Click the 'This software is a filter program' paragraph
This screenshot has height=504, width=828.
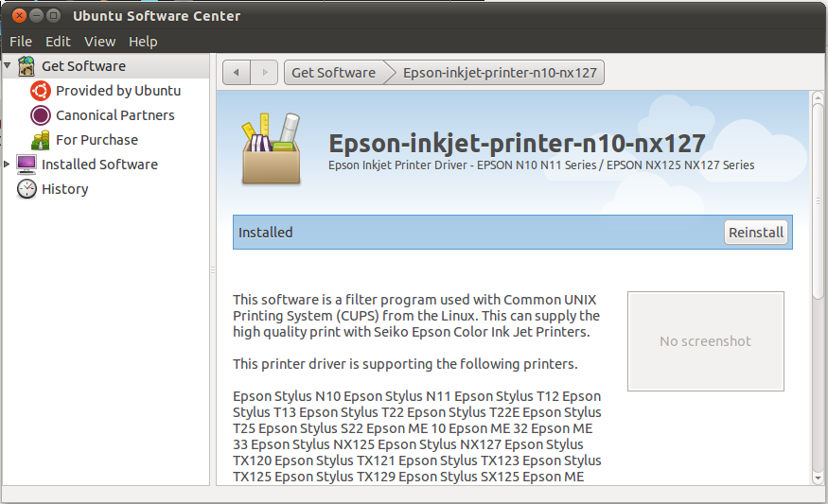[416, 316]
